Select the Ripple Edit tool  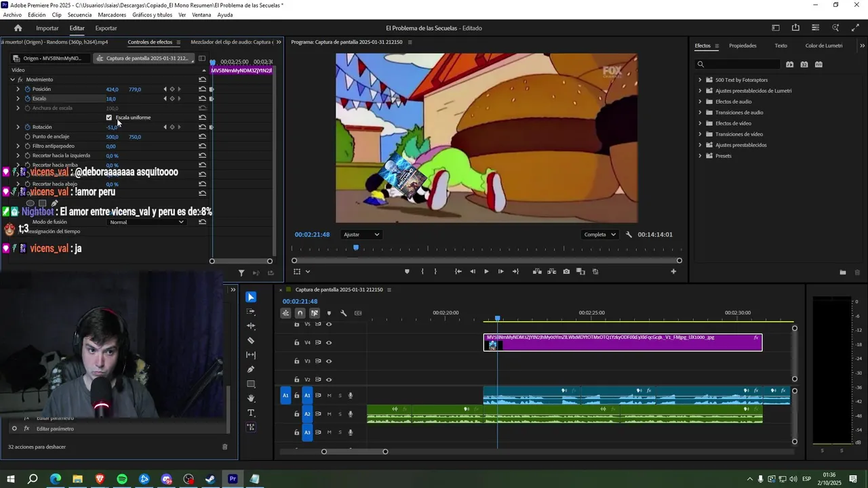coord(251,326)
